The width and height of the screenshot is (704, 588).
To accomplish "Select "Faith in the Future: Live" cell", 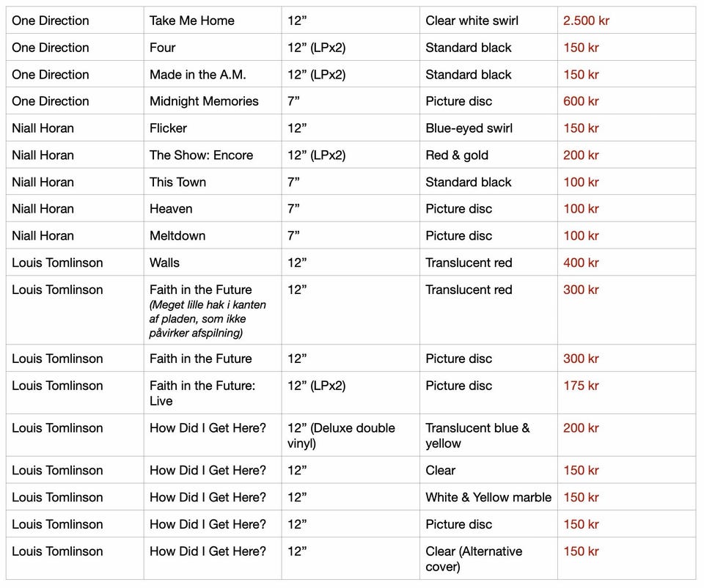I will coord(202,393).
